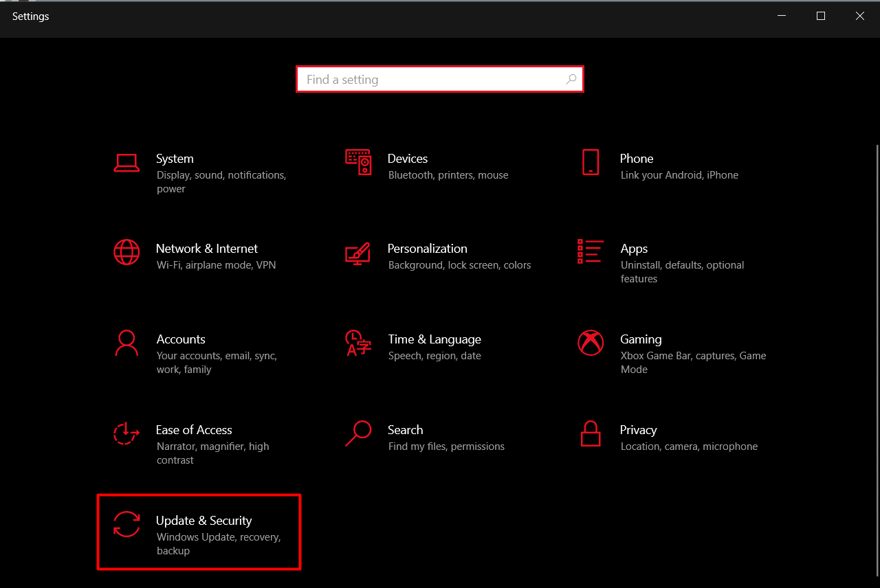The image size is (880, 588).
Task: Select the Accounts person icon
Action: click(126, 343)
